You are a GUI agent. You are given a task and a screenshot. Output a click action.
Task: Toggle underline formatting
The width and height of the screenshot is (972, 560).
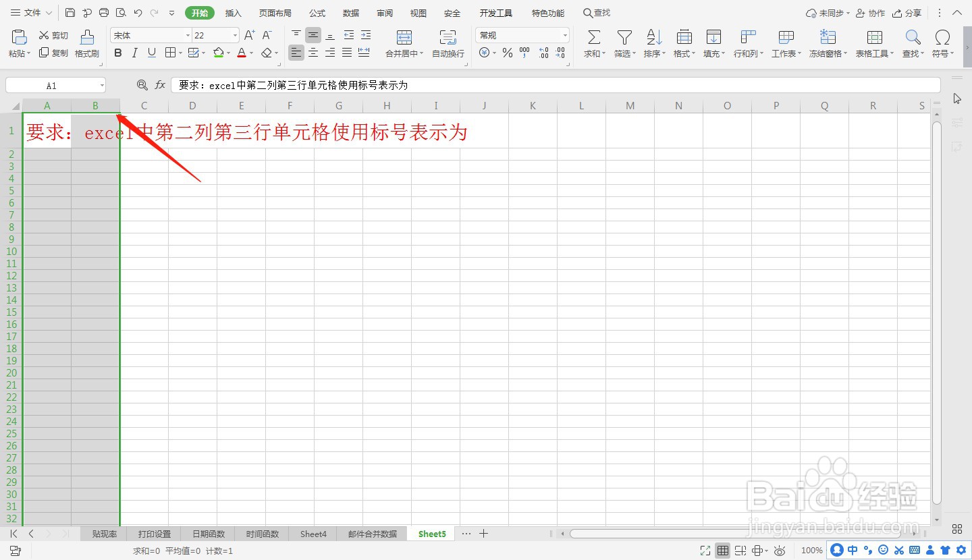pyautogui.click(x=150, y=53)
